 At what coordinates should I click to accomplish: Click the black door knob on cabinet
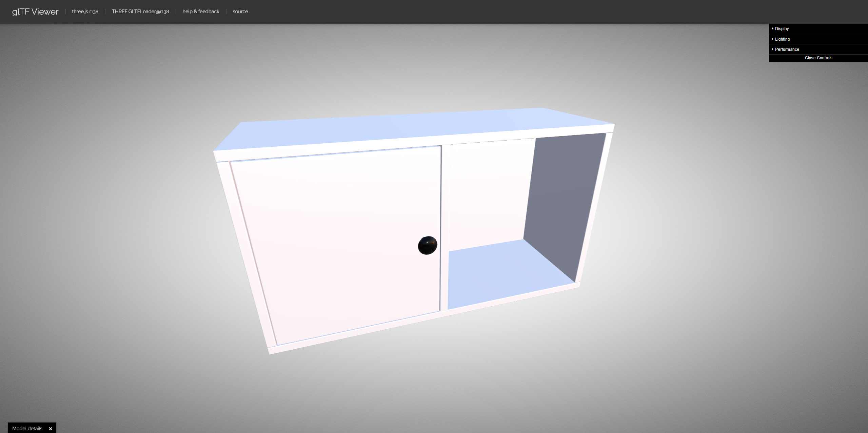click(427, 245)
